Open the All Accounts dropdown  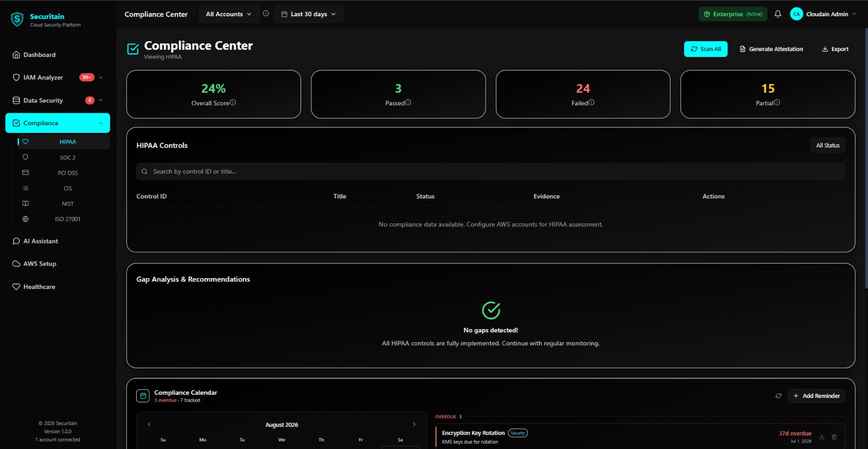pyautogui.click(x=228, y=14)
